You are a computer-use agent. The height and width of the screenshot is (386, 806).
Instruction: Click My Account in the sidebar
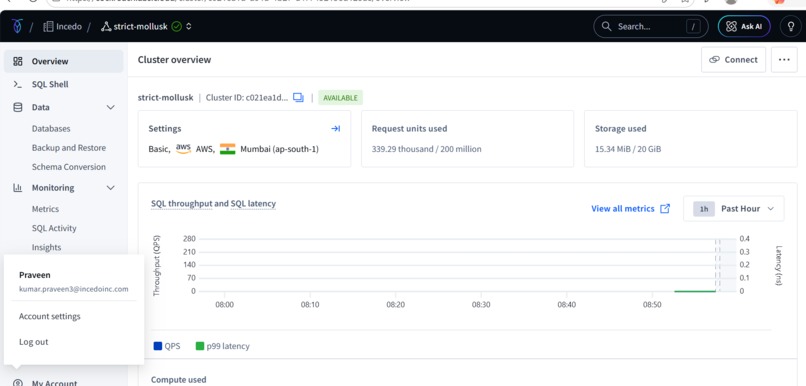pyautogui.click(x=54, y=383)
